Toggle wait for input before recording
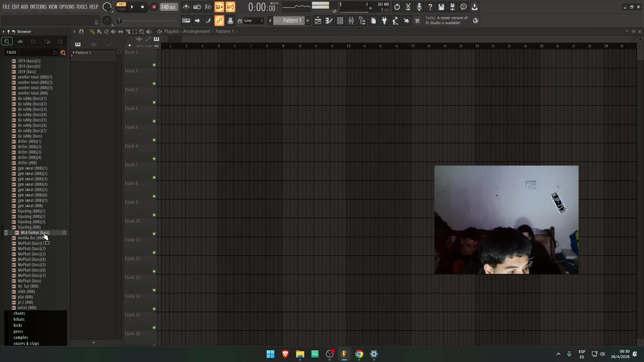644x362 pixels. point(197,7)
